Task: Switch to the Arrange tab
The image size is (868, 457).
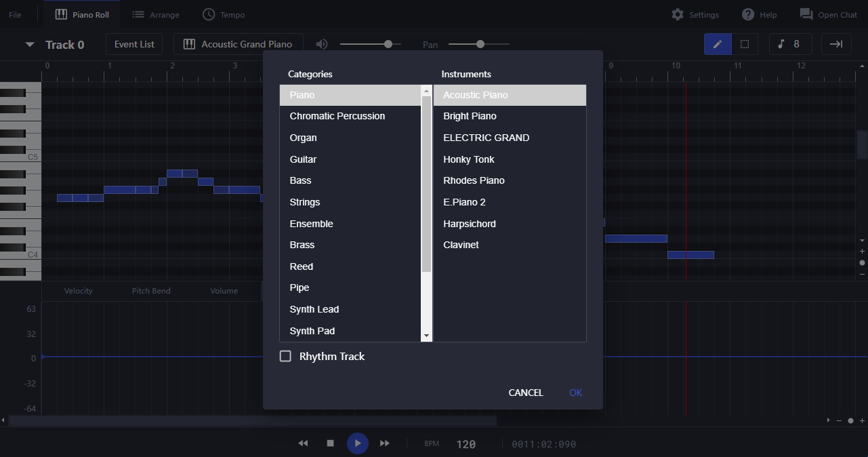Action: coord(156,14)
